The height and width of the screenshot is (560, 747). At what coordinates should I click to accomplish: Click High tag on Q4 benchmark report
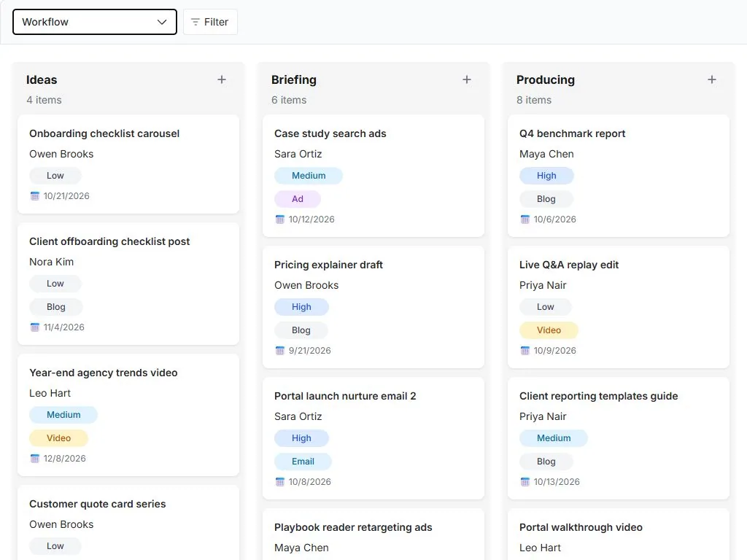(546, 176)
